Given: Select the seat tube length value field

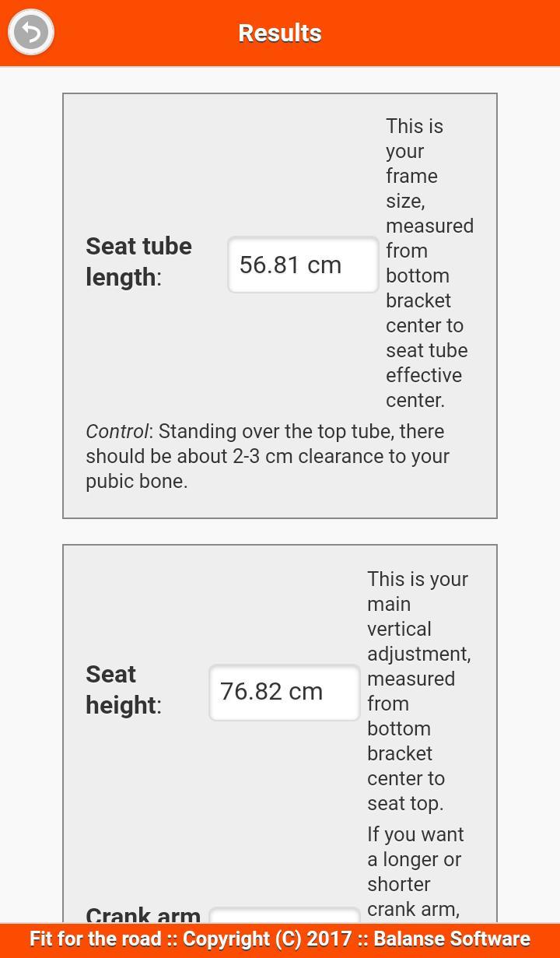Looking at the screenshot, I should coord(303,265).
